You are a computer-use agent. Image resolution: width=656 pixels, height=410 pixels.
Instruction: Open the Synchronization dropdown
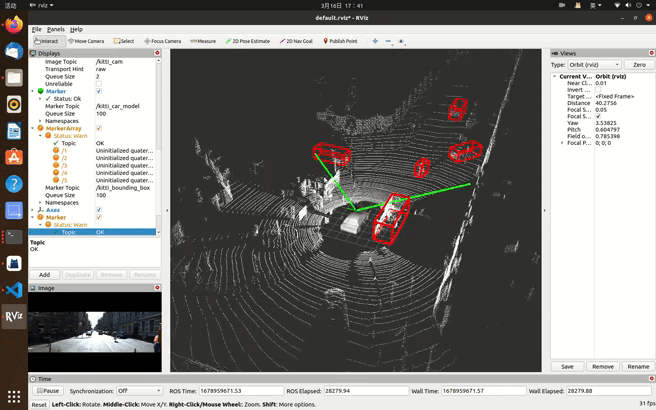(139, 391)
